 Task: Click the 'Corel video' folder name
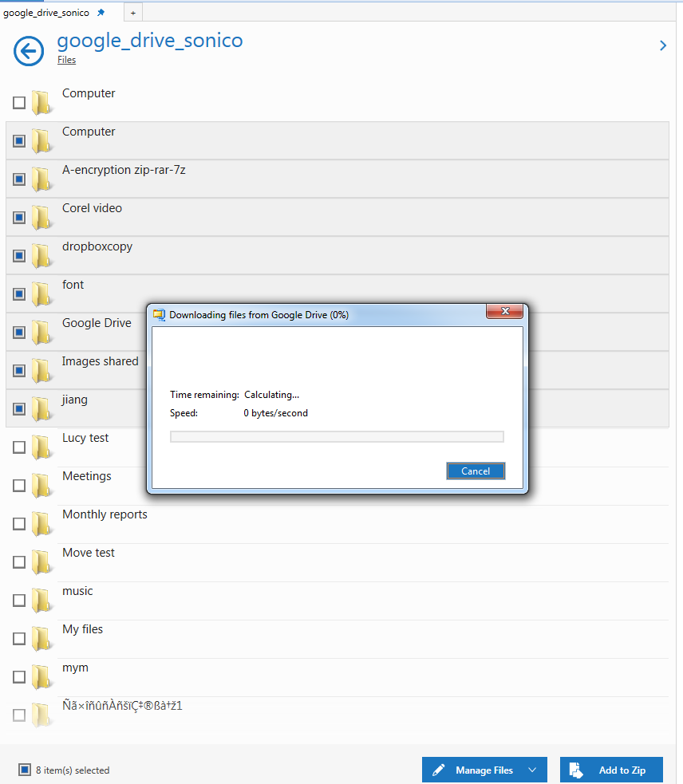coord(92,208)
